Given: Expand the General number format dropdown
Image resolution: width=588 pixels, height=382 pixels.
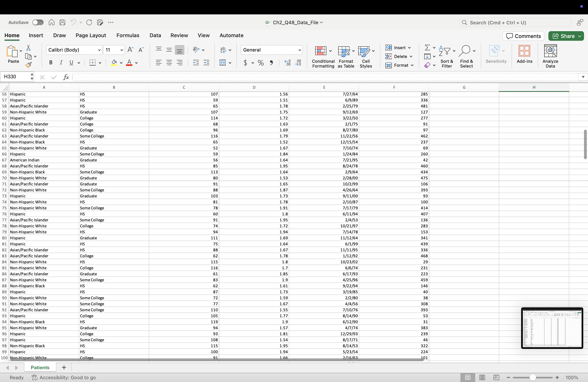Looking at the screenshot, I should [x=299, y=50].
